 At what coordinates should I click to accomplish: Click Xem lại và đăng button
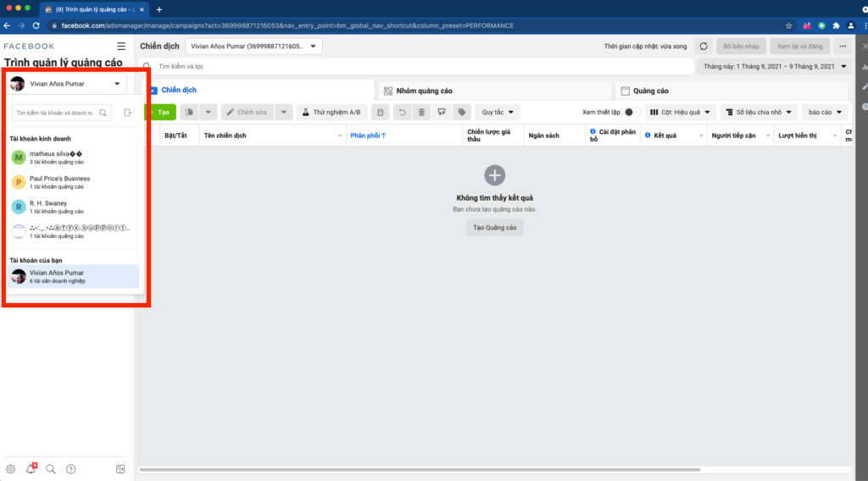799,47
